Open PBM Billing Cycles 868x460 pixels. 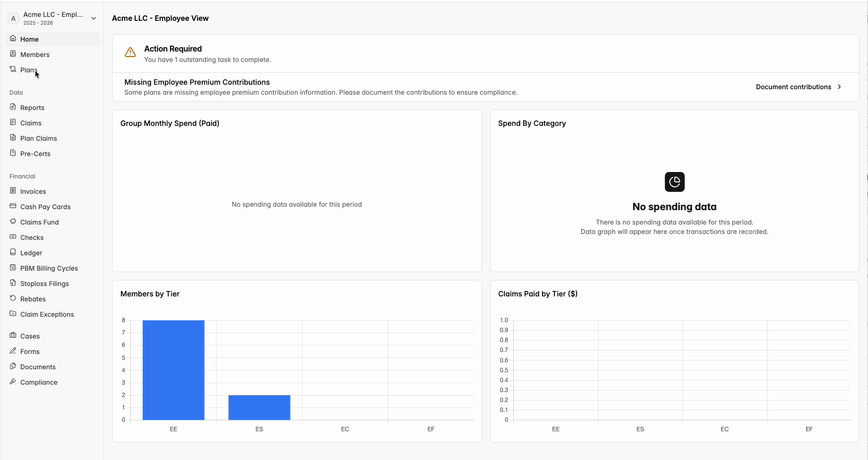(x=49, y=268)
